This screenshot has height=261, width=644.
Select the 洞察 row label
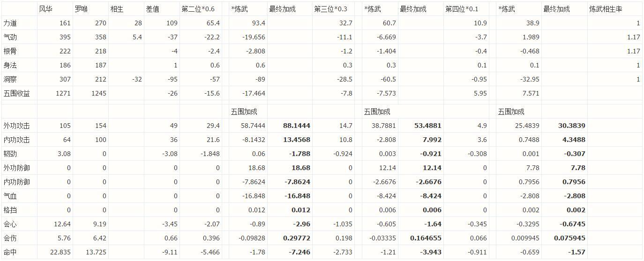[10, 79]
